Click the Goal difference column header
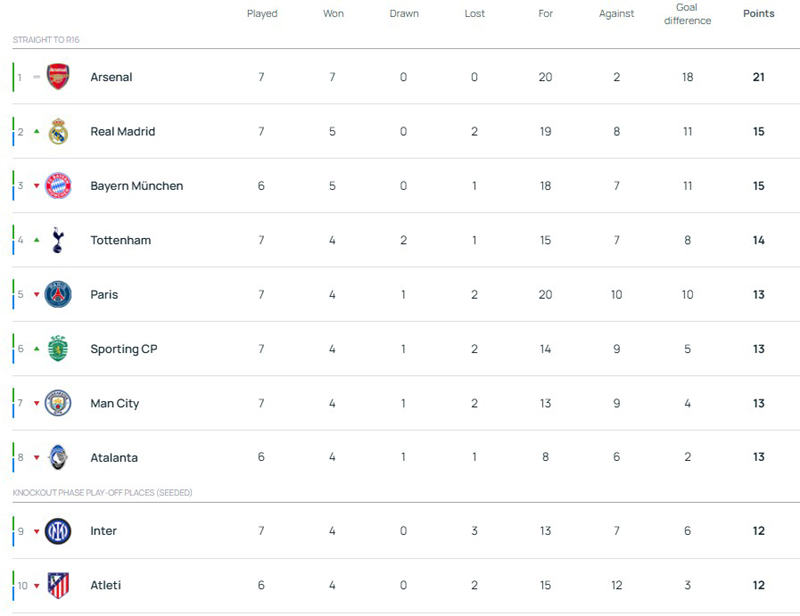This screenshot has width=800, height=616. point(686,14)
